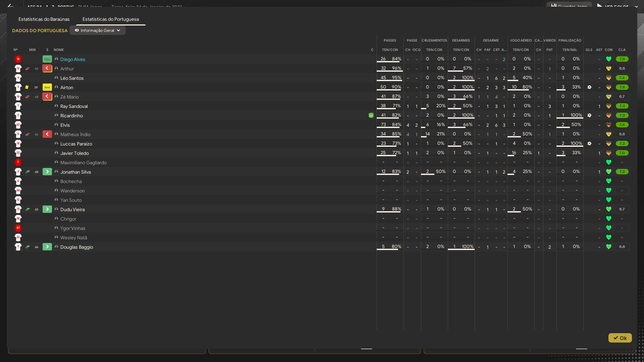This screenshot has height=362, width=644.
Task: Open the Informação Geral view dropdown
Action: (98, 30)
